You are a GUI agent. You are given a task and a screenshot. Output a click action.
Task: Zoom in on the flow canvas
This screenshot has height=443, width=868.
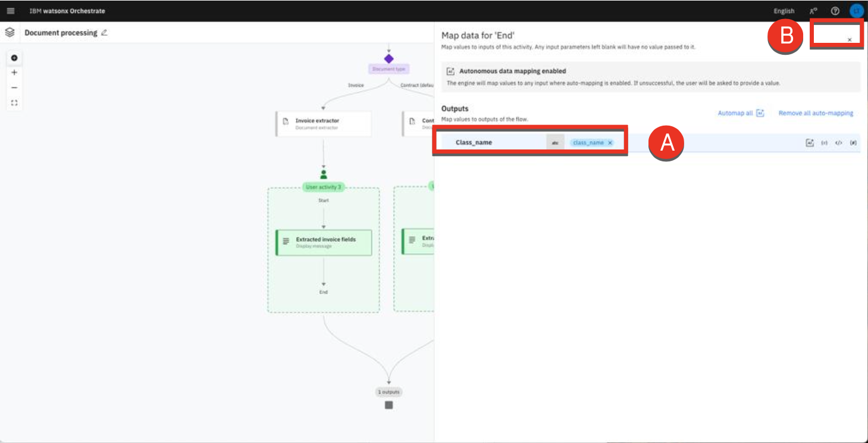pos(14,73)
